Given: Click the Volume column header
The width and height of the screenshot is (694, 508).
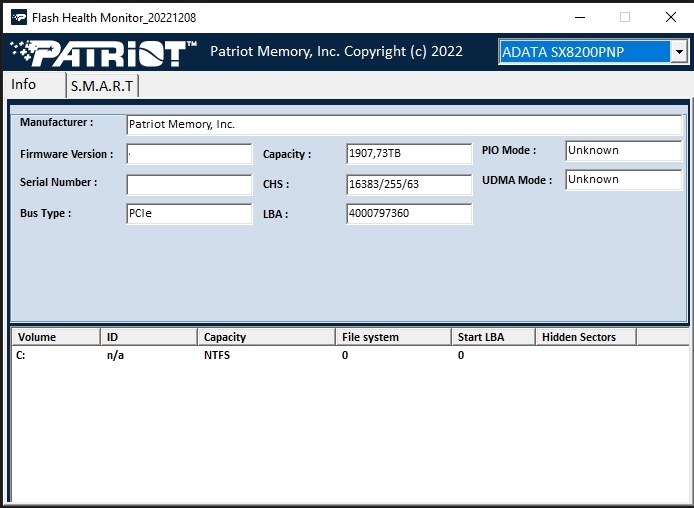Looking at the screenshot, I should [56, 337].
